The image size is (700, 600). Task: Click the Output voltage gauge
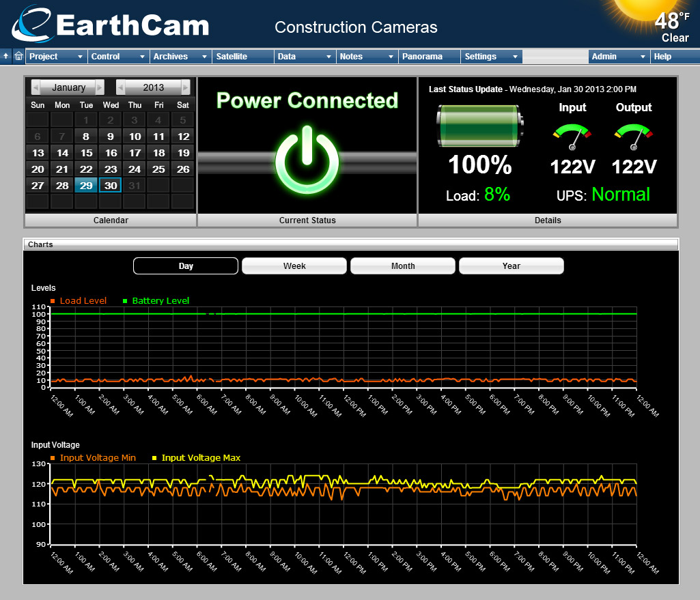tap(634, 136)
